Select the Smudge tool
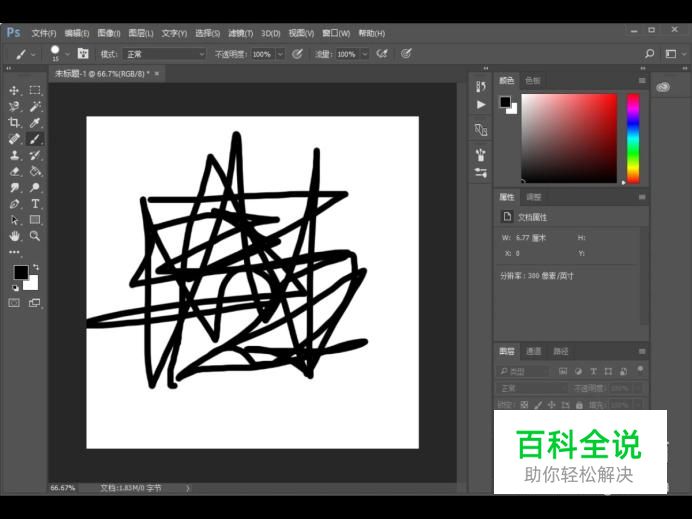Screen dimensions: 692x519 14,188
